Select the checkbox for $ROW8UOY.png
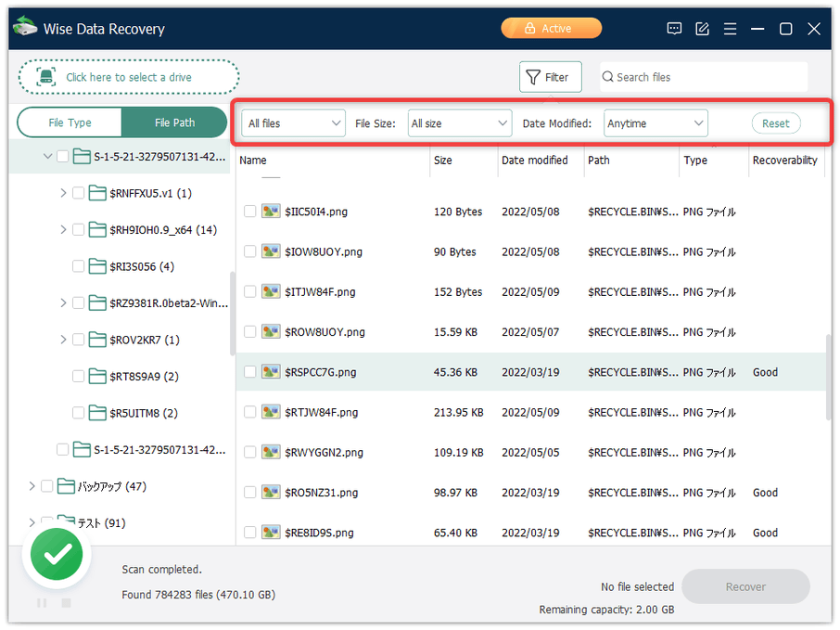Image resolution: width=840 pixels, height=630 pixels. (x=249, y=332)
